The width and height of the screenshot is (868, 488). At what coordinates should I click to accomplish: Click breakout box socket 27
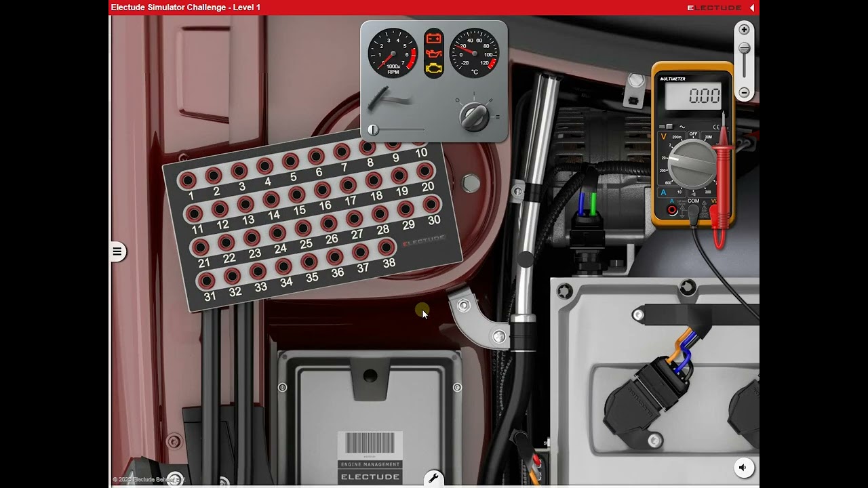[x=355, y=218]
